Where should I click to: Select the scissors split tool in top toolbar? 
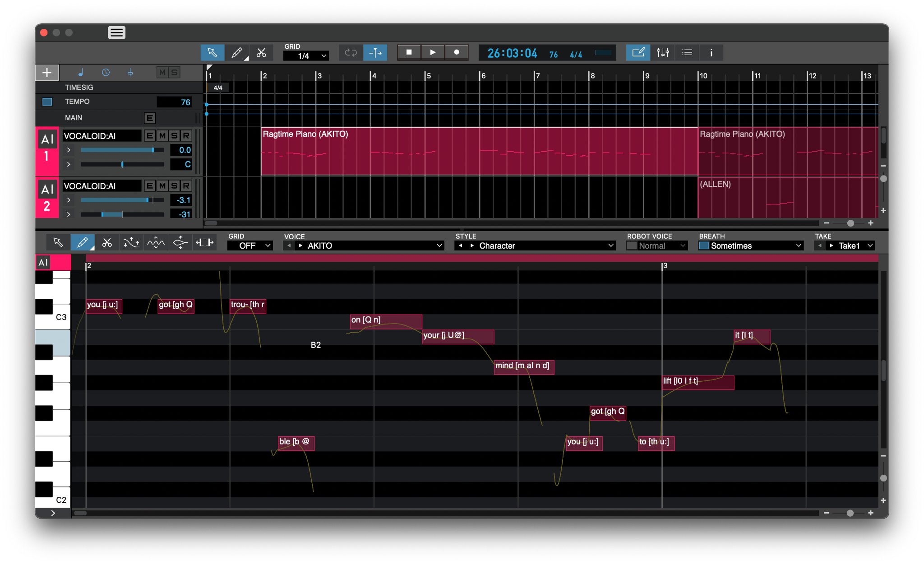(261, 53)
